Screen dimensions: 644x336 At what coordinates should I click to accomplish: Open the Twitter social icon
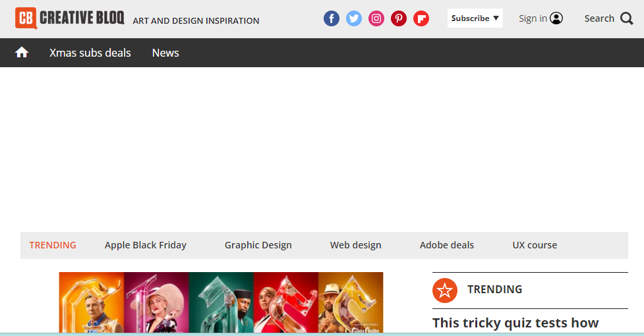click(x=353, y=18)
